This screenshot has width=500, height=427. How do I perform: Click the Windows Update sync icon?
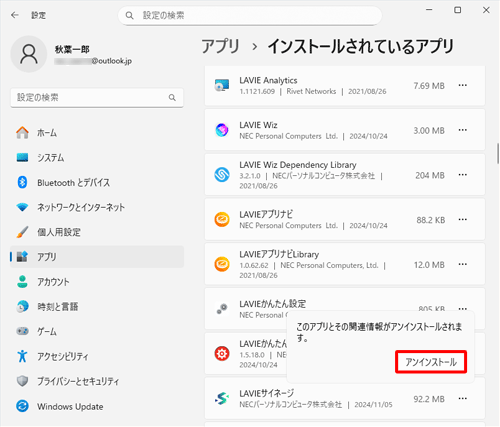(22, 406)
